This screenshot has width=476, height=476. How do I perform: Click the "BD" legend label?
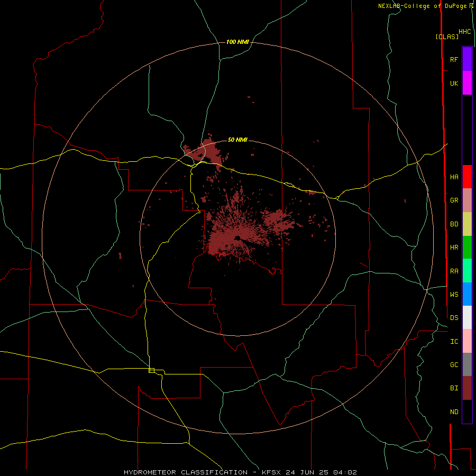click(x=454, y=224)
